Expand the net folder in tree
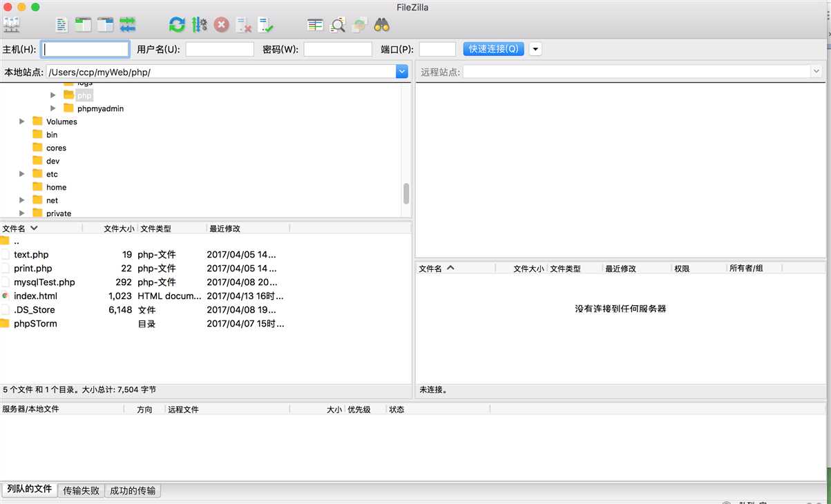Viewport: 831px width, 504px height. coord(22,200)
